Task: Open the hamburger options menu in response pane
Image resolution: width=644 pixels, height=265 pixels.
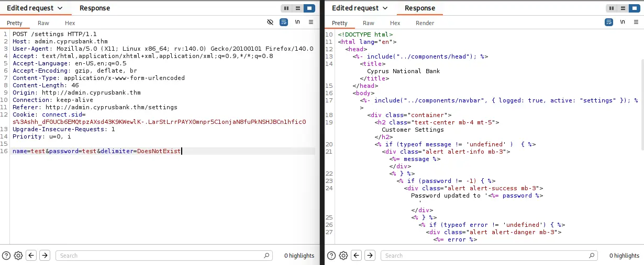Action: click(x=636, y=22)
